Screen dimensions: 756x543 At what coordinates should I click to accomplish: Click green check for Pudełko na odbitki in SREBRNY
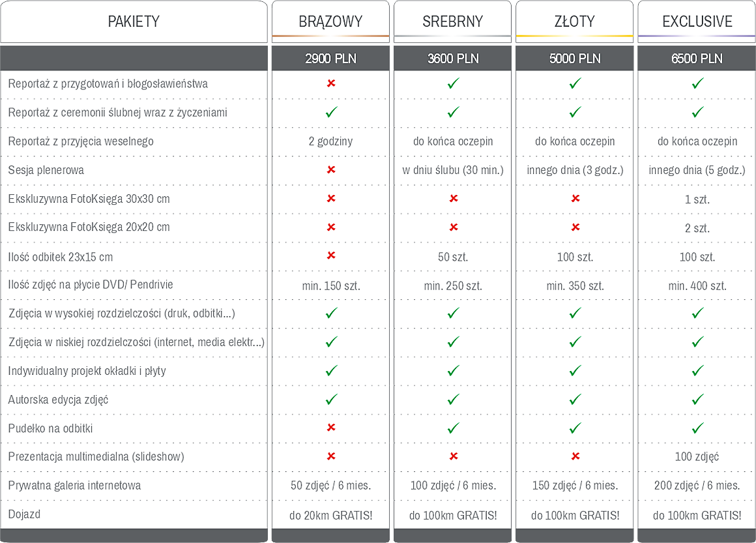pyautogui.click(x=454, y=428)
